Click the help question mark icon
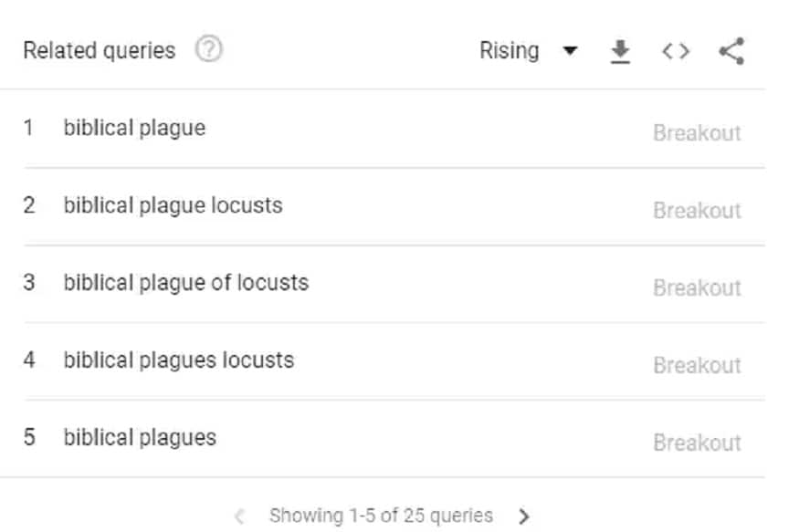The image size is (799, 532). (x=209, y=50)
